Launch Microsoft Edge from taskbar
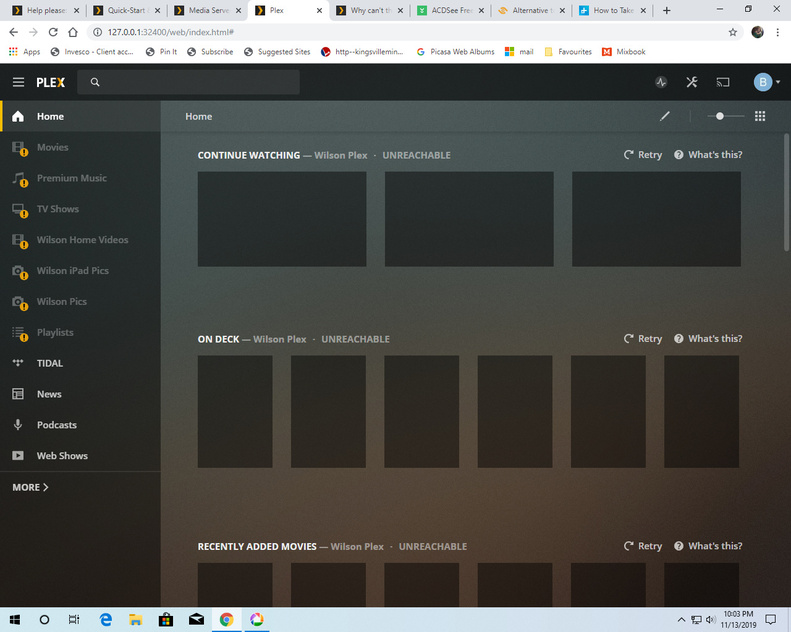This screenshot has height=632, width=791. pos(105,619)
